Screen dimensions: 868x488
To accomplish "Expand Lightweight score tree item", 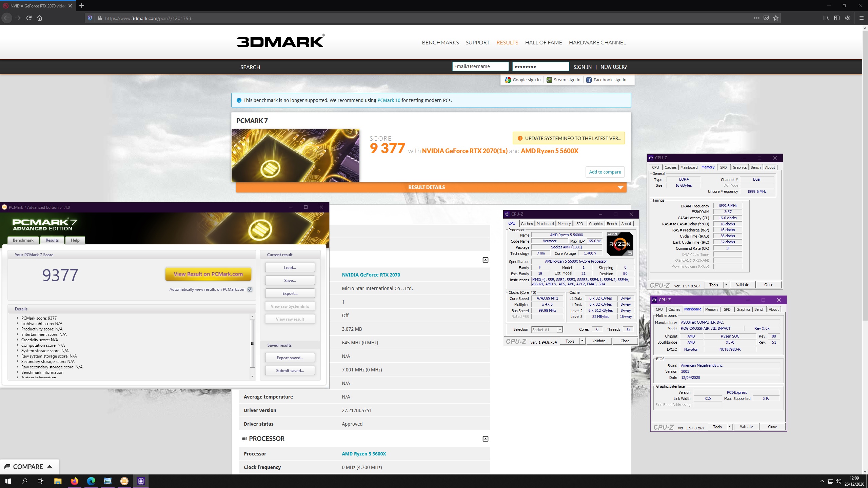I will tap(18, 324).
